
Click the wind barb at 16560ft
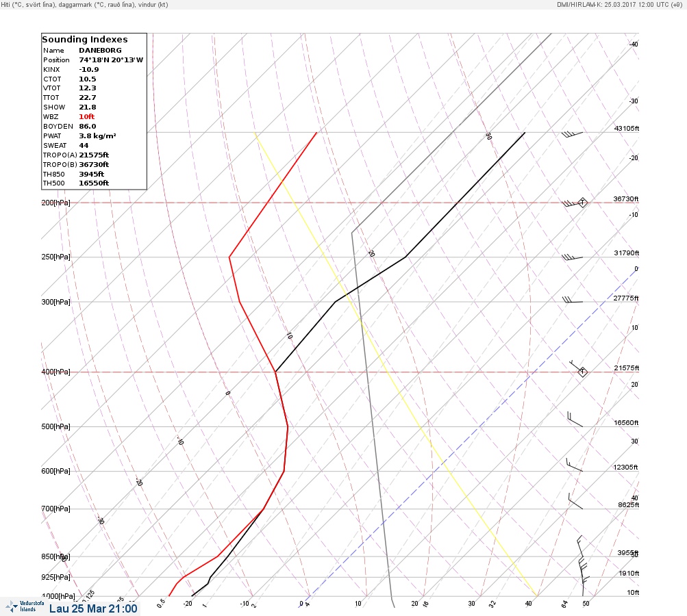pyautogui.click(x=575, y=420)
